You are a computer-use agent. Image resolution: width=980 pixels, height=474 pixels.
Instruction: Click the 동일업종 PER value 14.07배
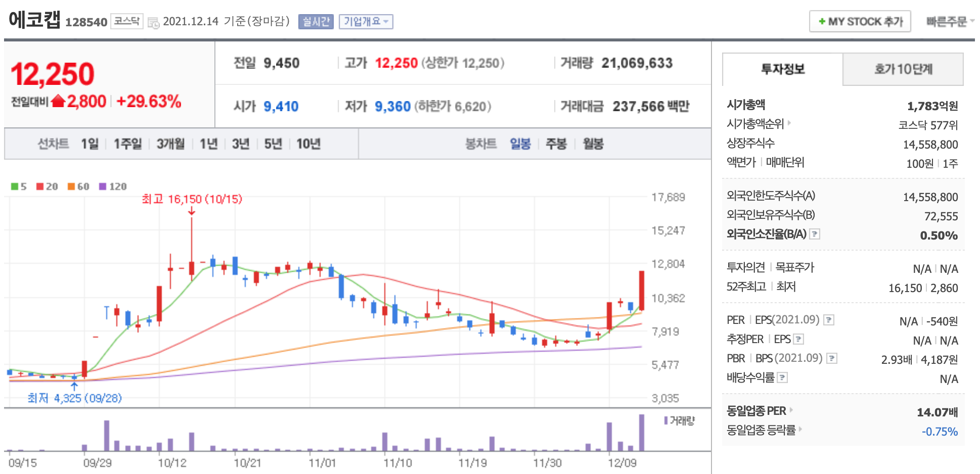pyautogui.click(x=938, y=412)
